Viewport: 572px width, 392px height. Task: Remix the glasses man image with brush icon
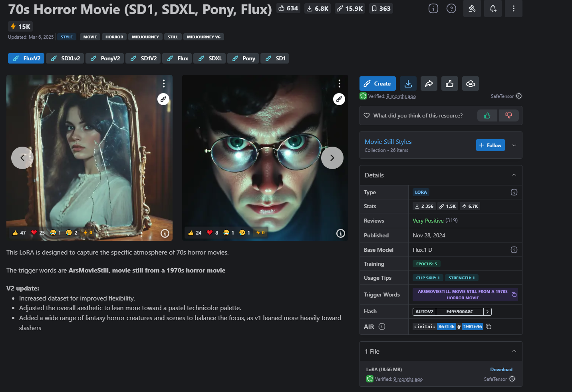click(x=339, y=99)
